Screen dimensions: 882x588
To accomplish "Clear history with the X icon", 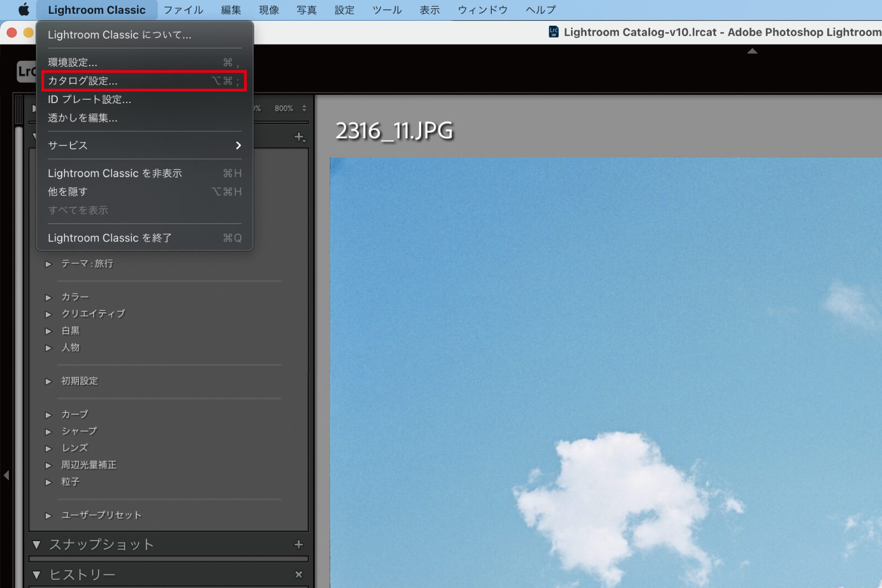I will coord(299,575).
